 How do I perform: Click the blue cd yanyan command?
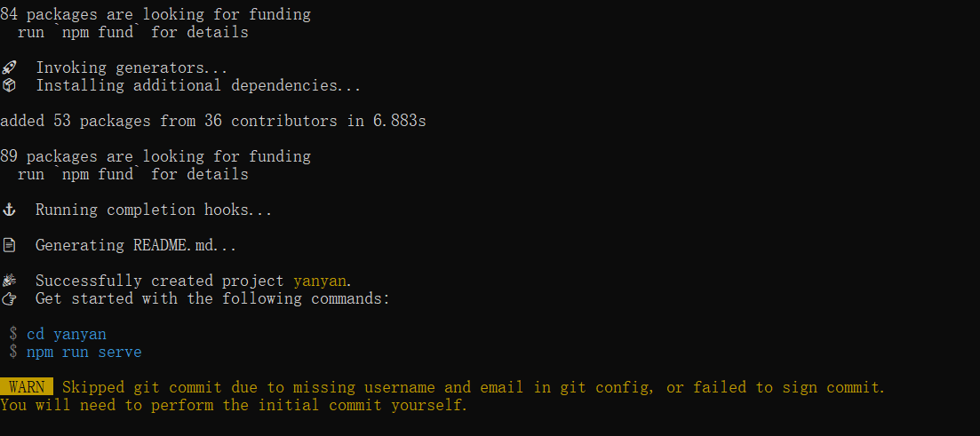click(67, 335)
